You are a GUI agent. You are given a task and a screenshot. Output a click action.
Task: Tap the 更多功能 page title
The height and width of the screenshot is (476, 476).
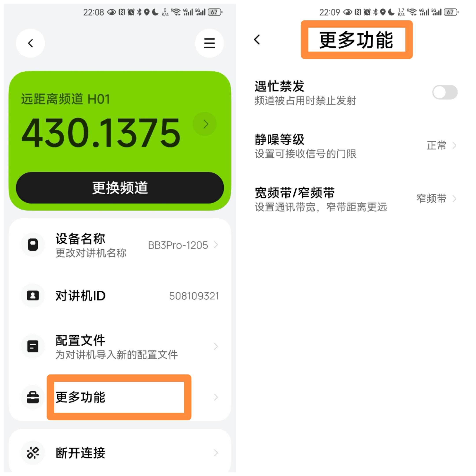(x=356, y=40)
